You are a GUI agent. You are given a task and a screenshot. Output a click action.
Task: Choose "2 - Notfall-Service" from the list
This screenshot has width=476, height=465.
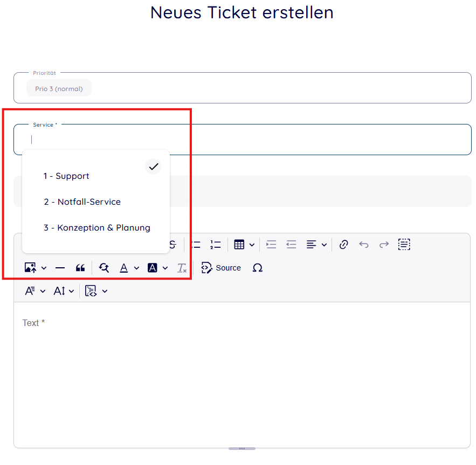coord(82,202)
